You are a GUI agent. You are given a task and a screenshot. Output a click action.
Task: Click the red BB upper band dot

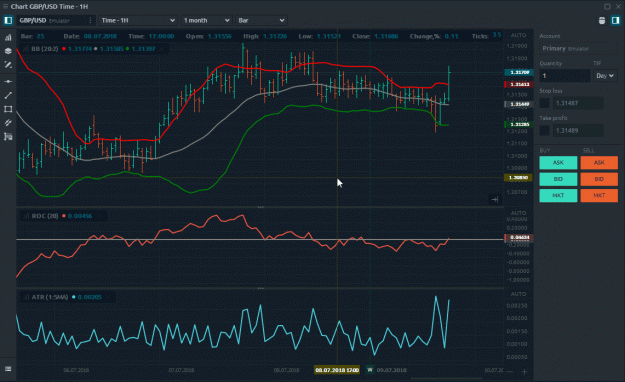64,49
